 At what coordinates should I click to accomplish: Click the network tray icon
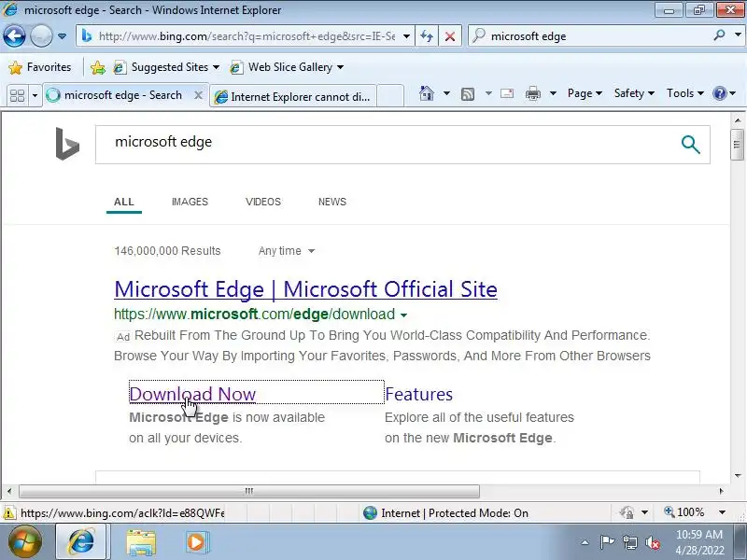point(630,542)
